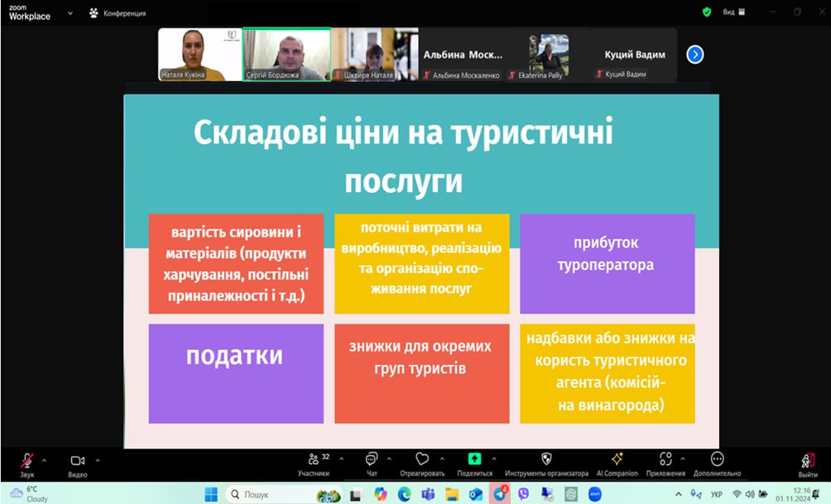Open File Explorer from the taskbar
The height and width of the screenshot is (504, 831).
pyautogui.click(x=452, y=494)
